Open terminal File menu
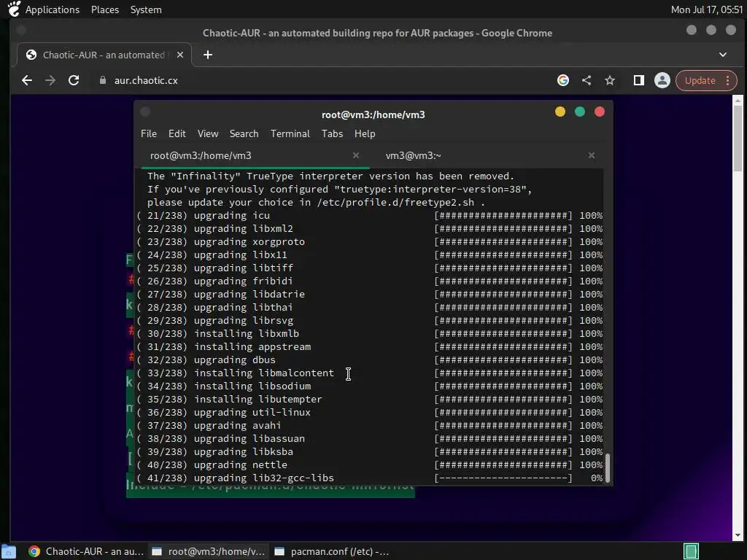Viewport: 747px width, 560px height. (x=149, y=134)
